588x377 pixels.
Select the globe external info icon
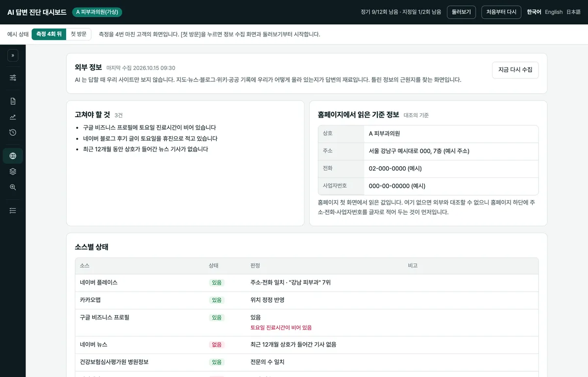pyautogui.click(x=13, y=156)
